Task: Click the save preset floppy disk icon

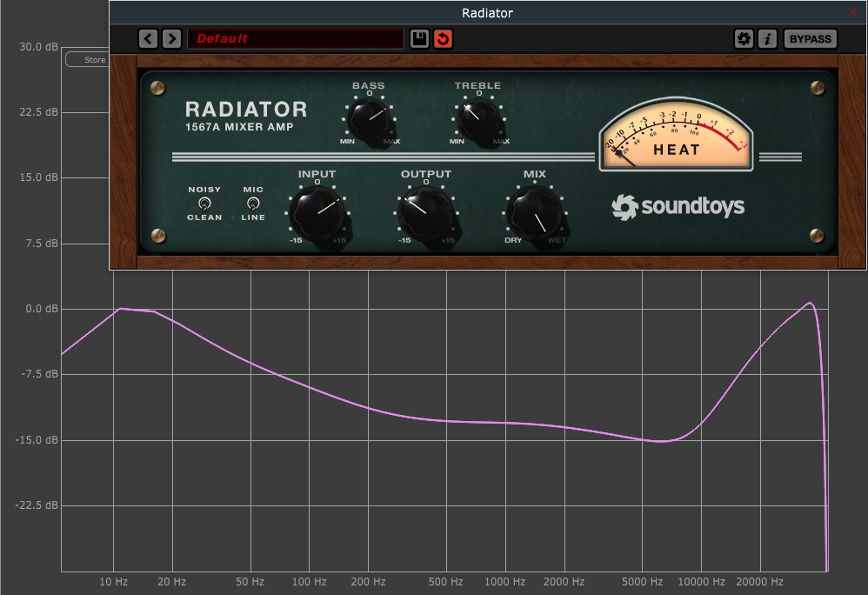Action: point(418,38)
